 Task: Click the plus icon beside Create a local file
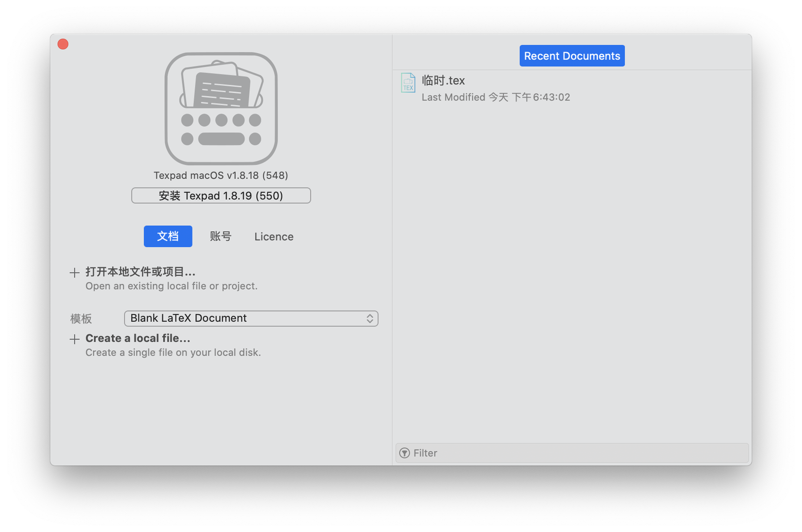coord(74,339)
